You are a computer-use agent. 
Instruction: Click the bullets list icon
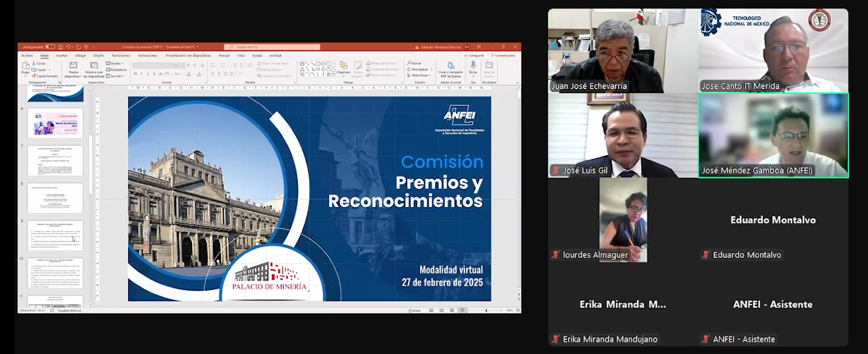point(213,65)
